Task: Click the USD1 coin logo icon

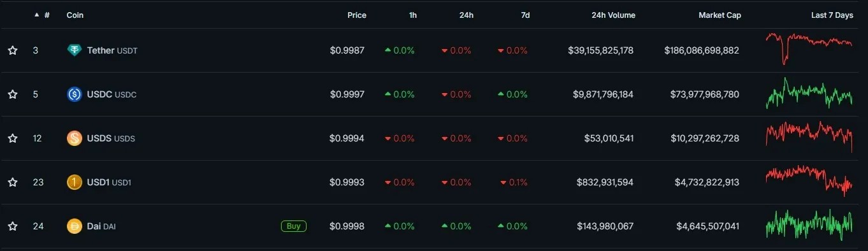Action: (x=75, y=182)
